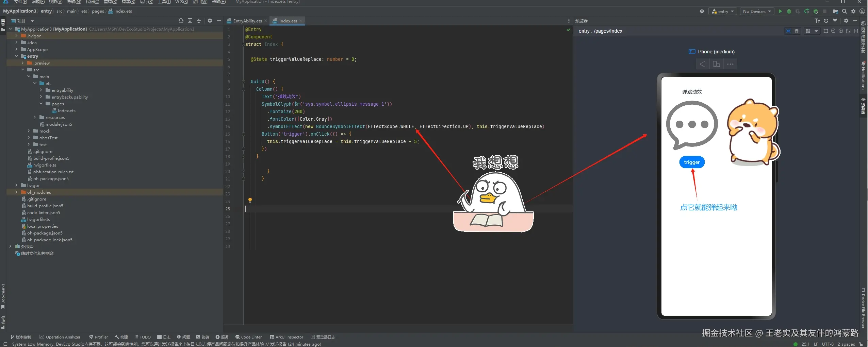Expand the oh_modules folder
The width and height of the screenshot is (868, 347).
click(x=16, y=192)
